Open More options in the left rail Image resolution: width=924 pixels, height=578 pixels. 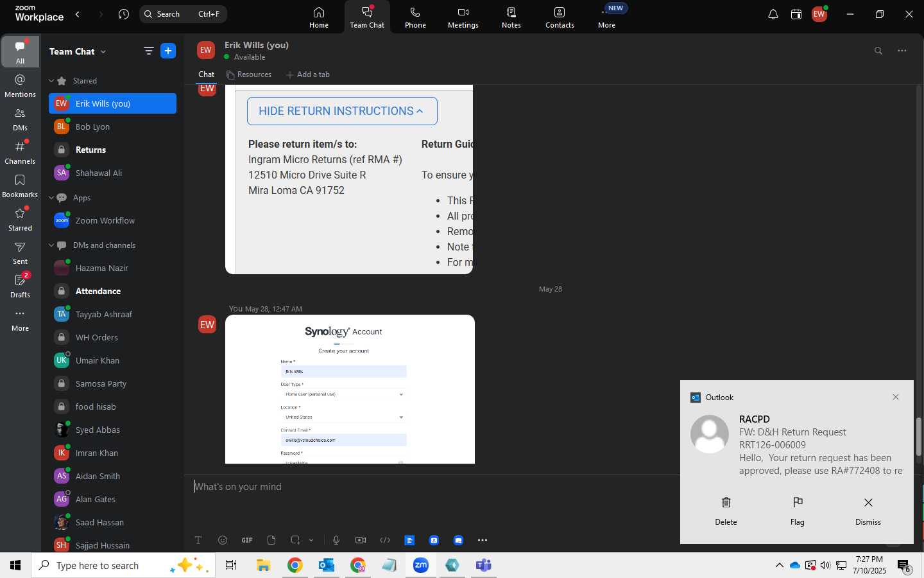tap(20, 319)
